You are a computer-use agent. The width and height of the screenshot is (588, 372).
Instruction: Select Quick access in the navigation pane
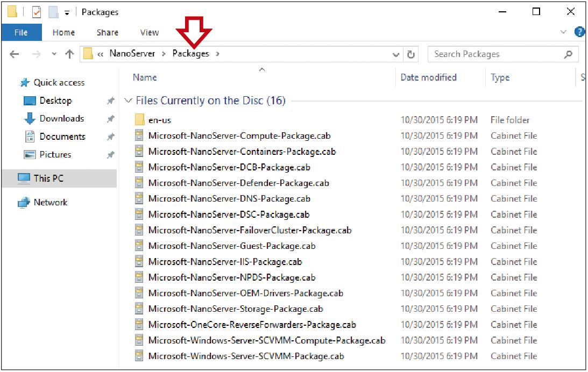(59, 82)
